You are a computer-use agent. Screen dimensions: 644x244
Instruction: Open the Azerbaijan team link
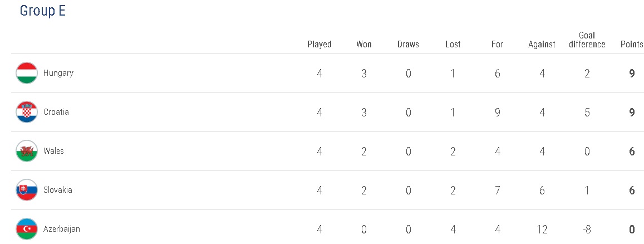pos(62,229)
